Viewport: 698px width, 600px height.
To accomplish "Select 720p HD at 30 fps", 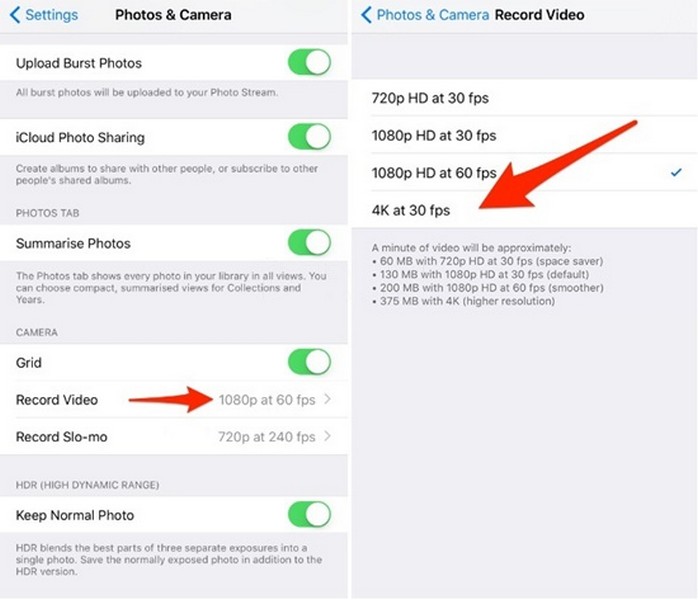I will [524, 98].
